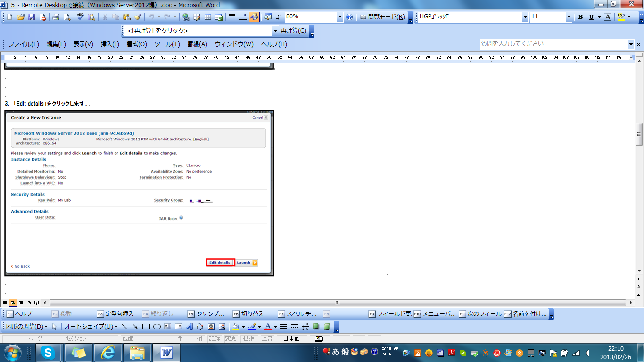Open the File (ファイル) menu
Screen dimensions: 644x362
24,44
